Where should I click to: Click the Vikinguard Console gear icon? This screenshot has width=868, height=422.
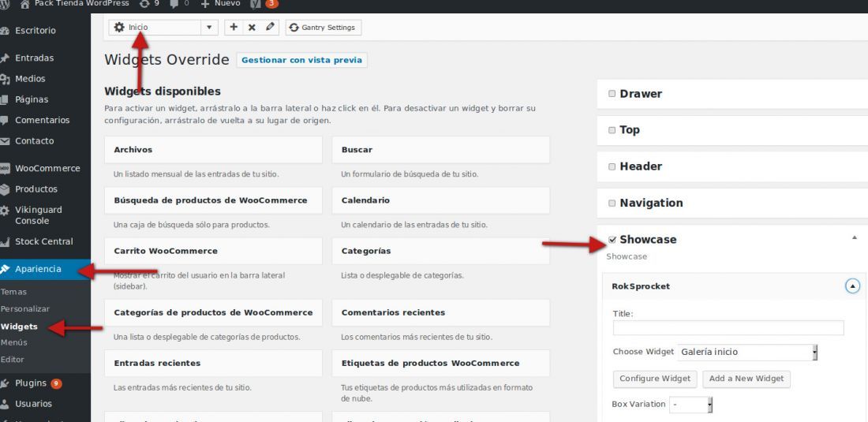tap(5, 210)
